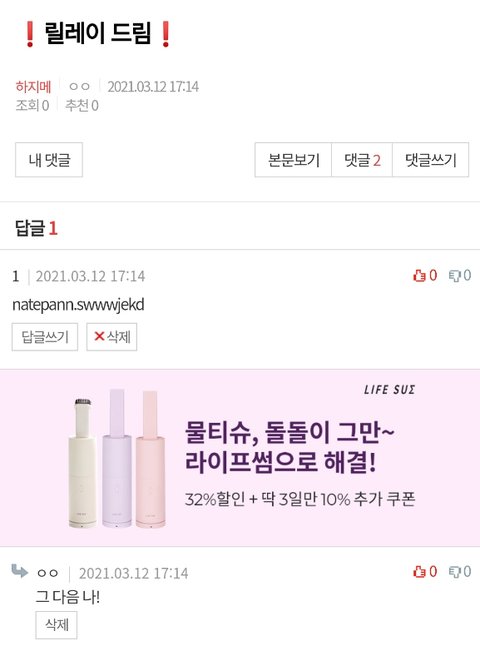Select the 댓글 2 tab

(x=362, y=160)
